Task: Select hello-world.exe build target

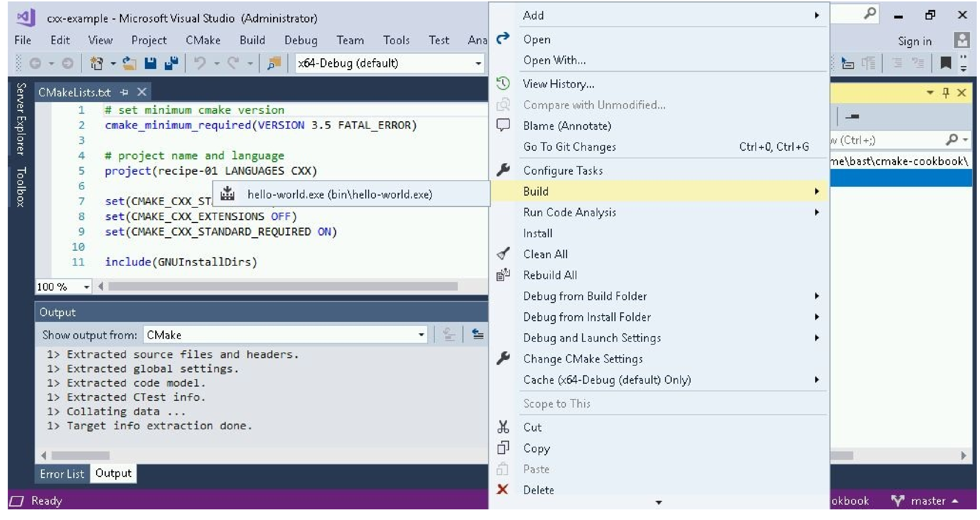Action: coord(339,194)
